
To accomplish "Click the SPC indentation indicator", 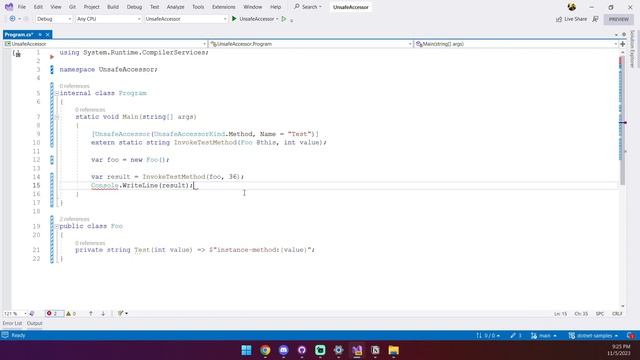I will pyautogui.click(x=600, y=313).
